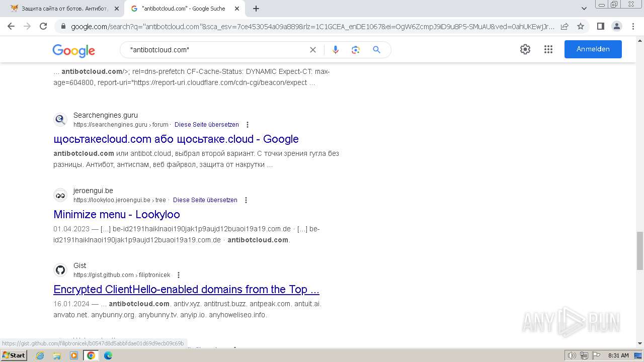Select the "antibotcloud.com" Google Suche tab
The height and width of the screenshot is (362, 644).
[184, 9]
